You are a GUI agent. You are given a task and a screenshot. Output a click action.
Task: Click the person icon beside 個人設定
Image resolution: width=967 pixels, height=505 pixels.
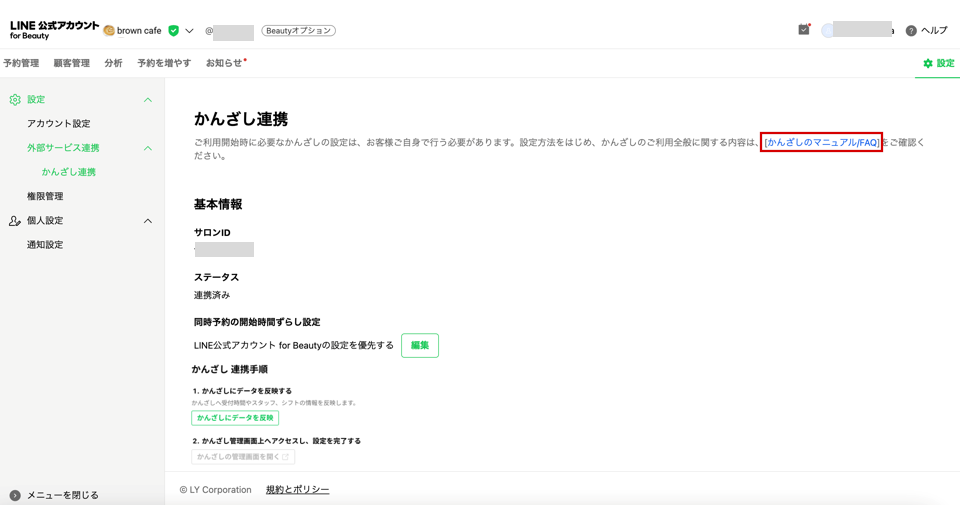coord(15,221)
